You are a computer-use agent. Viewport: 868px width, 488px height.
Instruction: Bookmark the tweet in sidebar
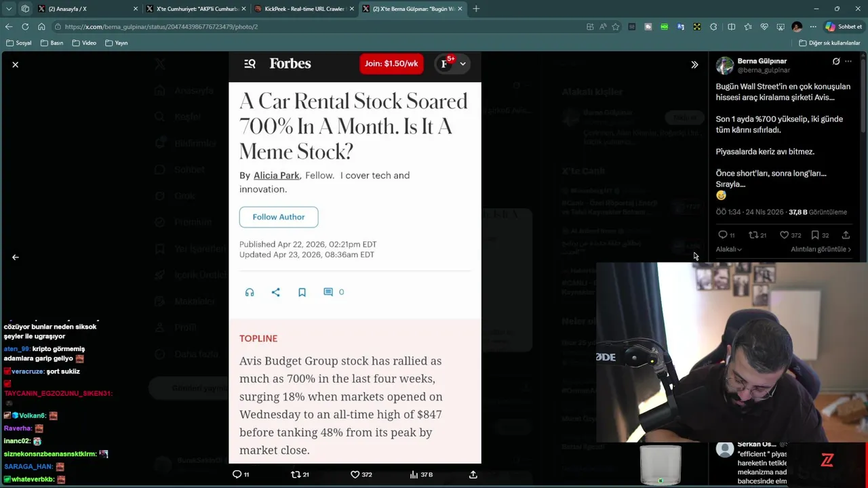[815, 235]
